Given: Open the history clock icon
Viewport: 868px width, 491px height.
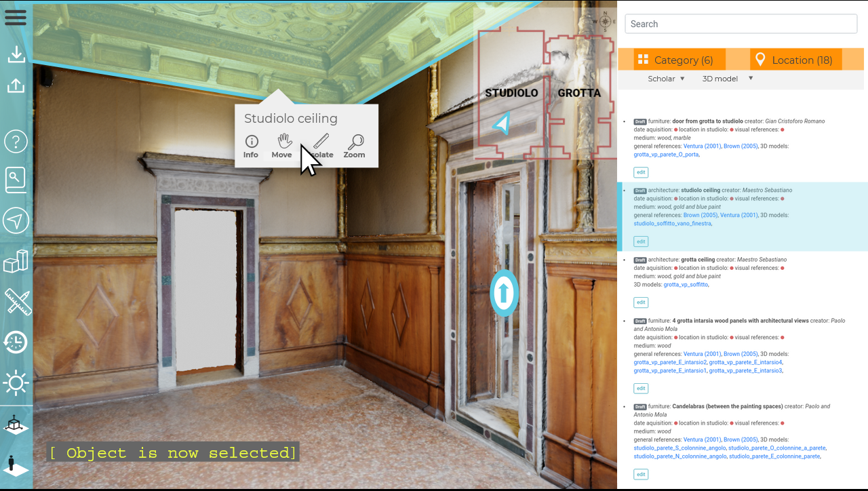Looking at the screenshot, I should [16, 342].
